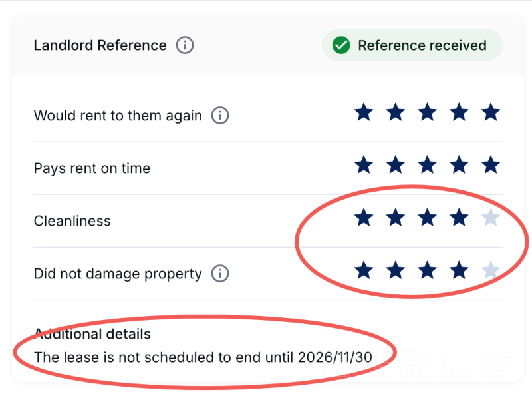The height and width of the screenshot is (404, 532).
Task: Click fourth star in Cleanliness row
Action: [x=459, y=218]
